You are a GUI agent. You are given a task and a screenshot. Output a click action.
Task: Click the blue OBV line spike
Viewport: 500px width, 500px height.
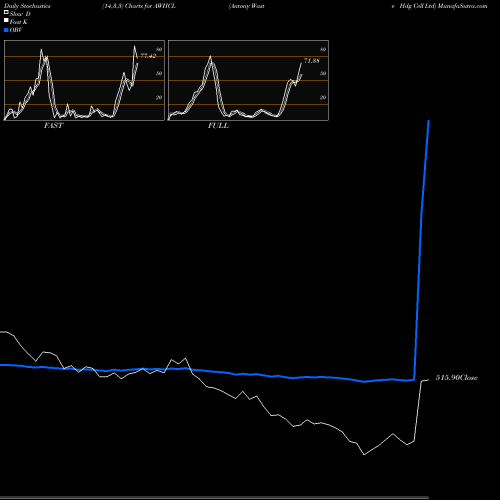point(421,250)
